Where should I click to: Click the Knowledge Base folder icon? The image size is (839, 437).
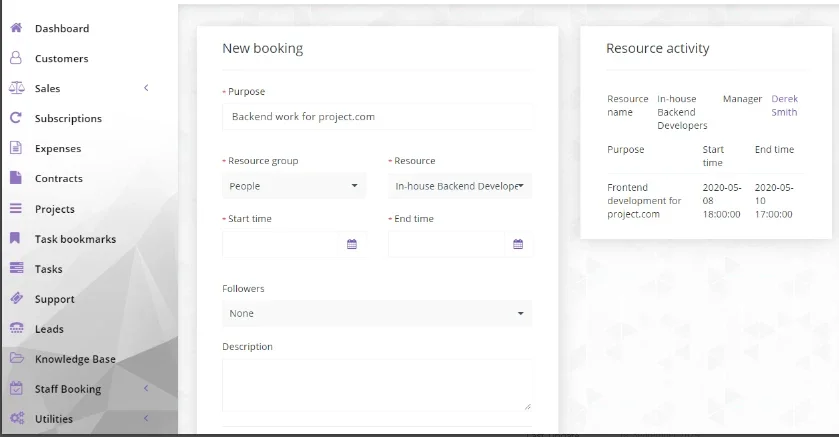17,358
